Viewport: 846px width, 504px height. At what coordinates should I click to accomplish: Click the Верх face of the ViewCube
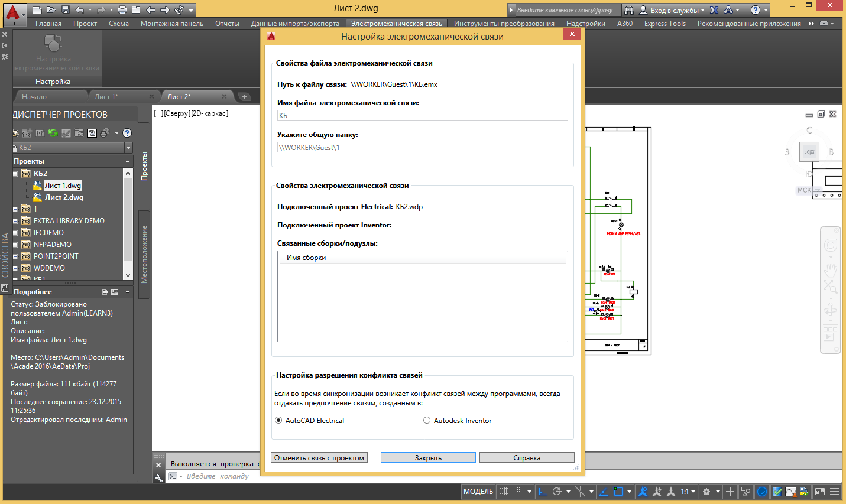click(x=809, y=152)
